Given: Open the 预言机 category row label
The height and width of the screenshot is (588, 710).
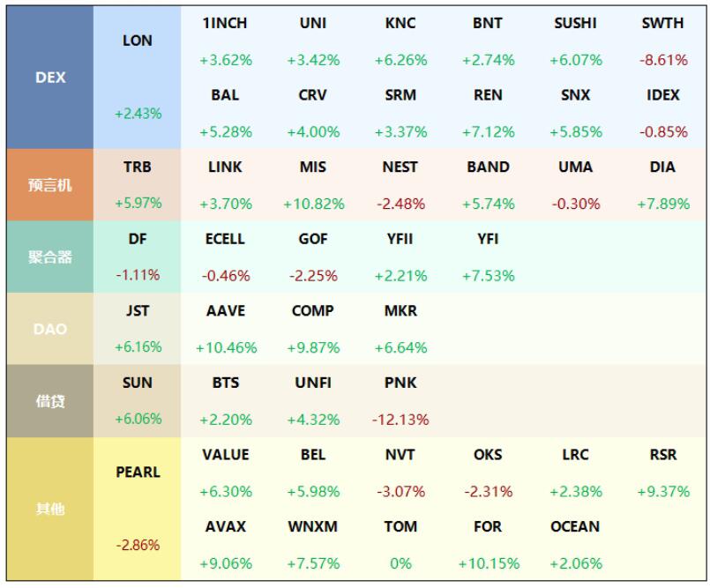Looking at the screenshot, I should tap(49, 185).
